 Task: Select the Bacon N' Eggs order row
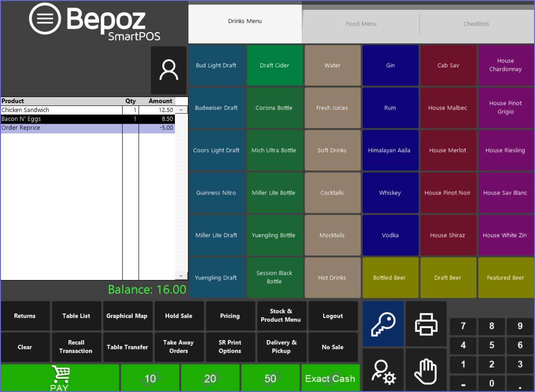(x=61, y=119)
